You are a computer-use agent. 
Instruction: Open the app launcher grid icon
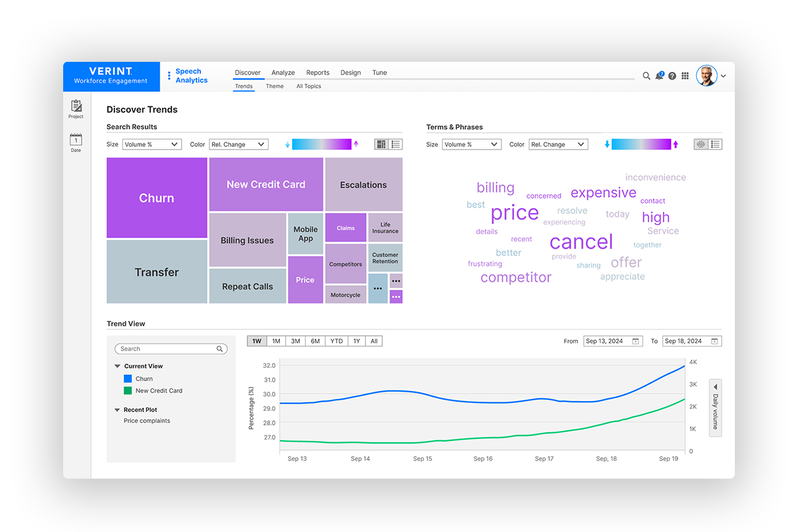[x=686, y=76]
